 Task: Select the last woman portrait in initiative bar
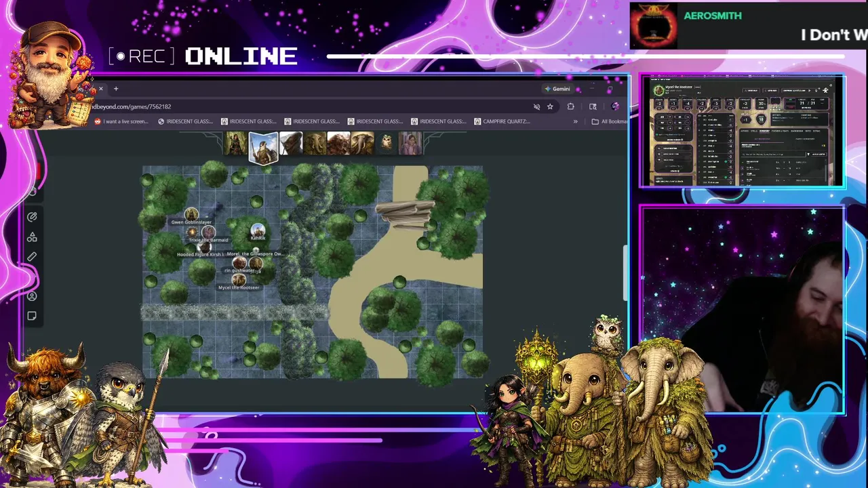[410, 144]
